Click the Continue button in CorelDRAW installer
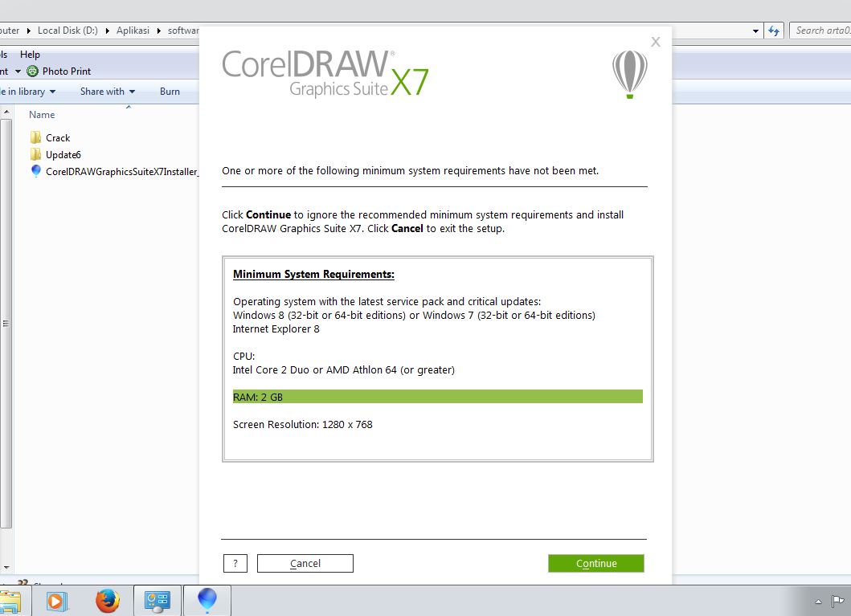The image size is (851, 616). tap(596, 564)
